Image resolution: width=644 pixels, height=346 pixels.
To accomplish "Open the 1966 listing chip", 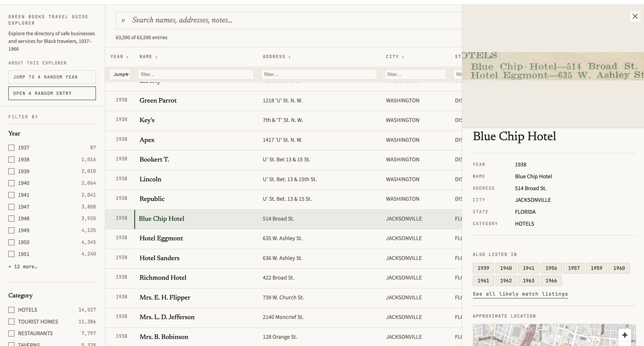I will tap(551, 281).
